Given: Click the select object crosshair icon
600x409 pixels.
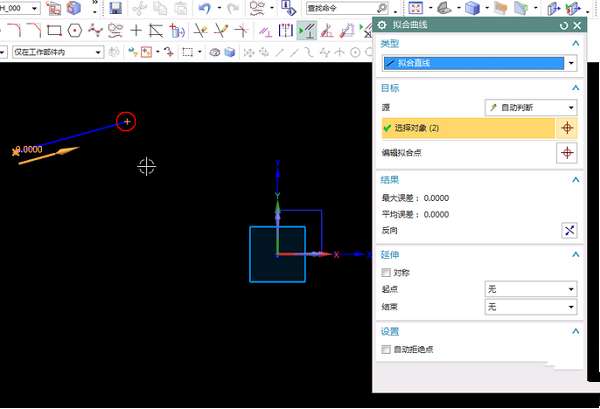Looking at the screenshot, I should (x=569, y=128).
